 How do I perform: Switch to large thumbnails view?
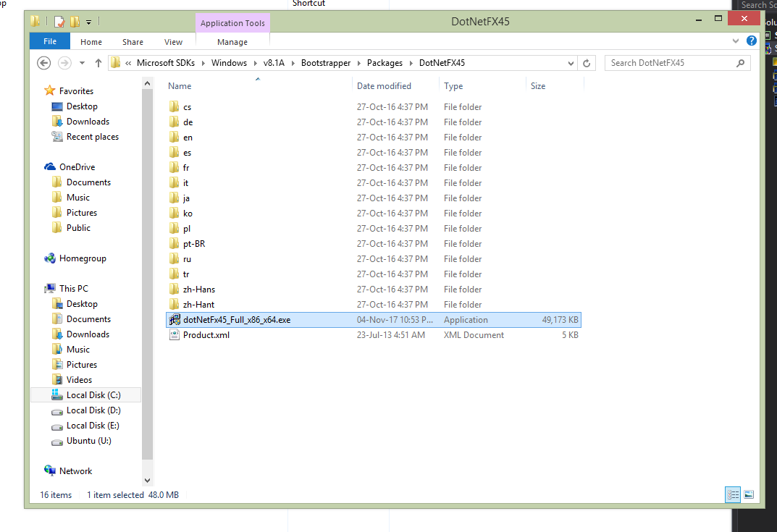(749, 494)
